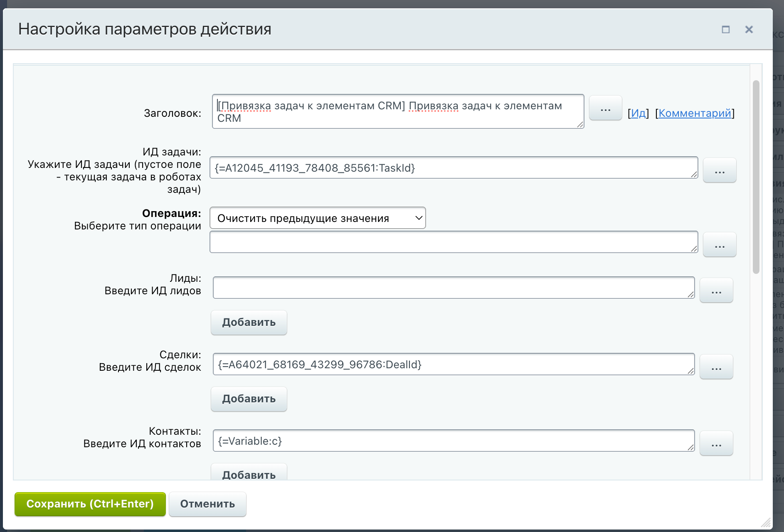
Task: Focus the Заголовок text field
Action: (397, 111)
